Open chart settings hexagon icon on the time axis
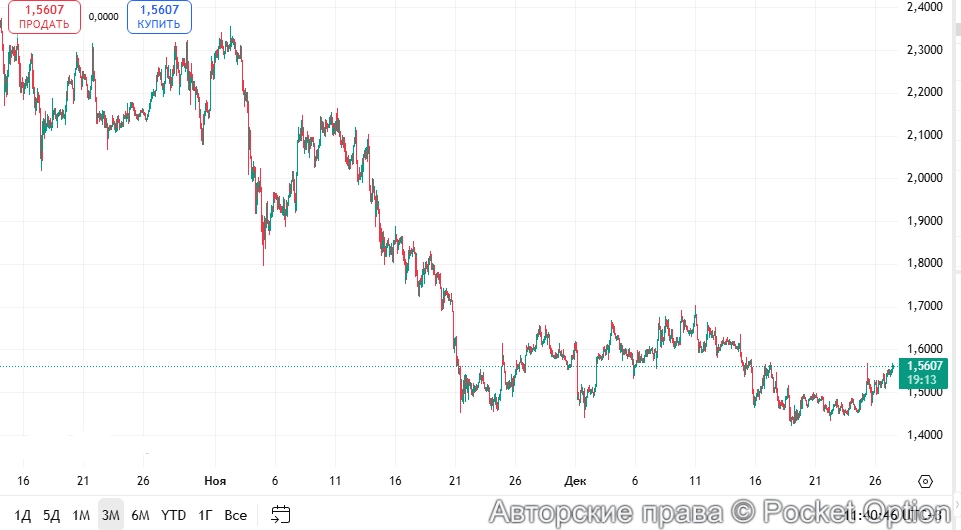This screenshot has height=530, width=961. click(925, 481)
